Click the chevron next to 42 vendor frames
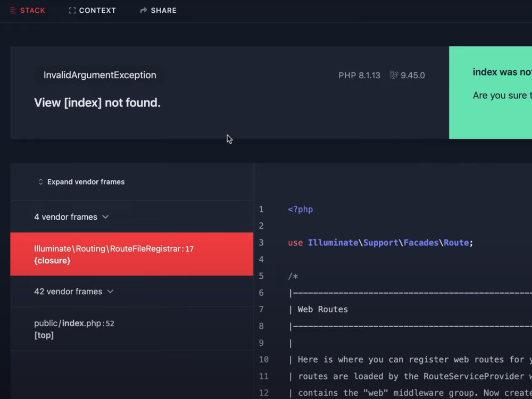 (110, 292)
